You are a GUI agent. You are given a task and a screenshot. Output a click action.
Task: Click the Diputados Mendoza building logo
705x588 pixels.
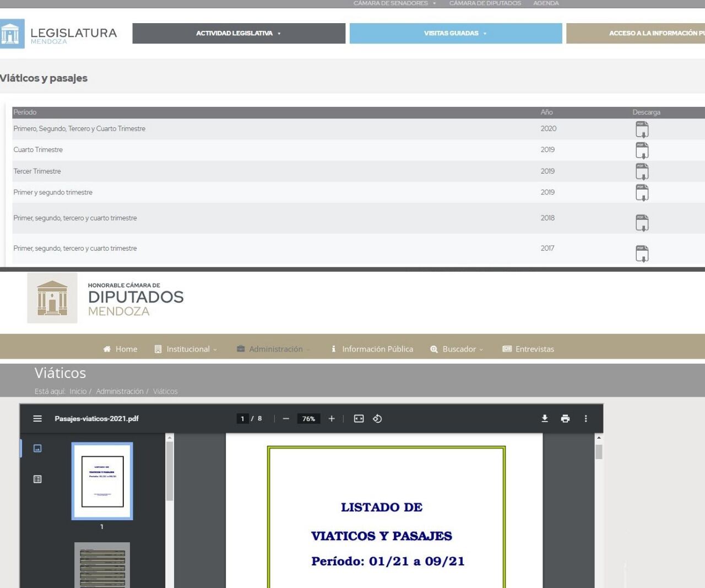[52, 298]
